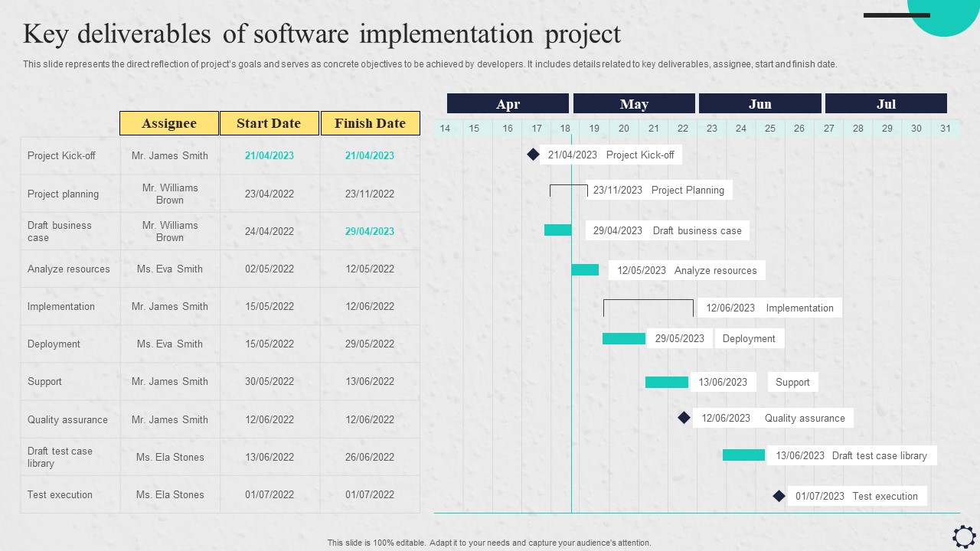Click the Deployment teal Gantt bar

[624, 338]
